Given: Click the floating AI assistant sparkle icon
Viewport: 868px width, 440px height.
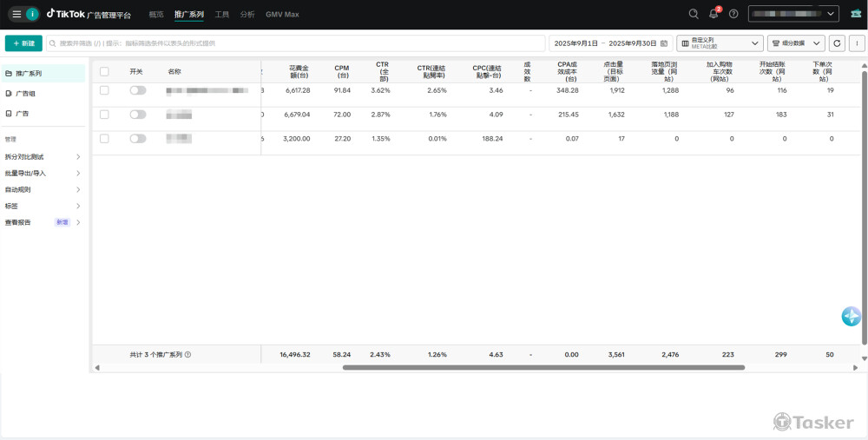Looking at the screenshot, I should (x=851, y=317).
